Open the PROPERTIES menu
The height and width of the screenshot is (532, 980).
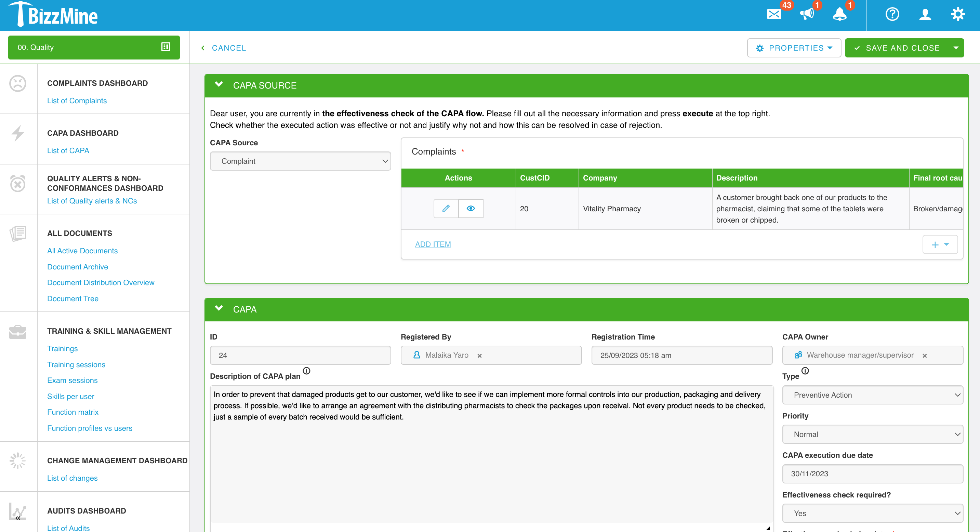[794, 48]
